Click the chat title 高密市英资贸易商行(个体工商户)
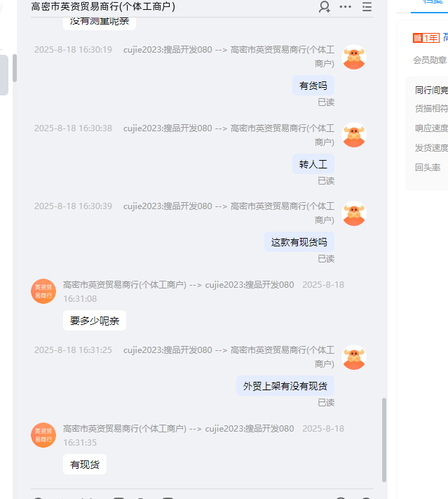Image resolution: width=448 pixels, height=499 pixels. point(103,7)
